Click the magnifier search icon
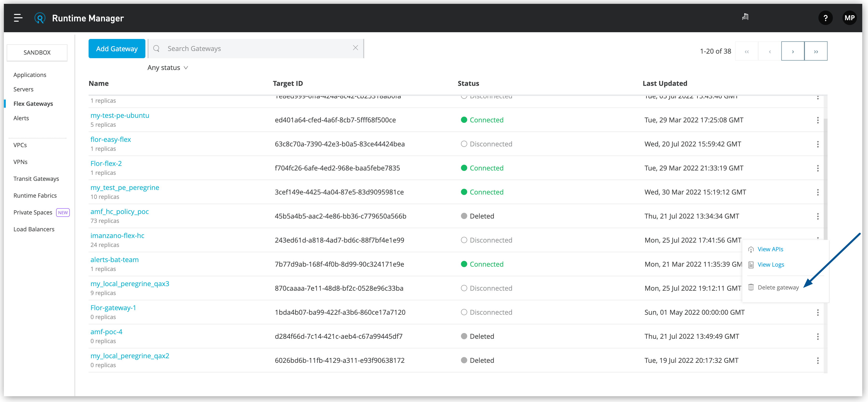The image size is (868, 402). pyautogui.click(x=156, y=49)
